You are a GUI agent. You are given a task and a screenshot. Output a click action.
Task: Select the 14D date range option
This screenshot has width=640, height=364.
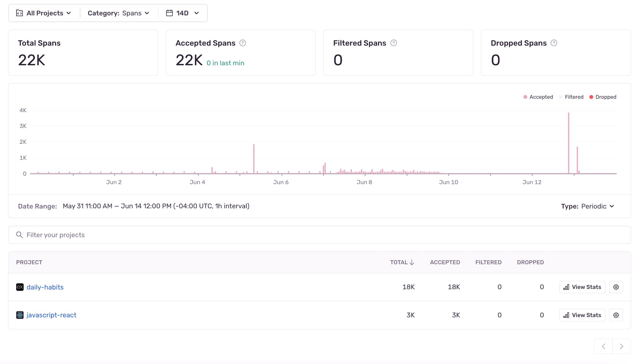182,12
